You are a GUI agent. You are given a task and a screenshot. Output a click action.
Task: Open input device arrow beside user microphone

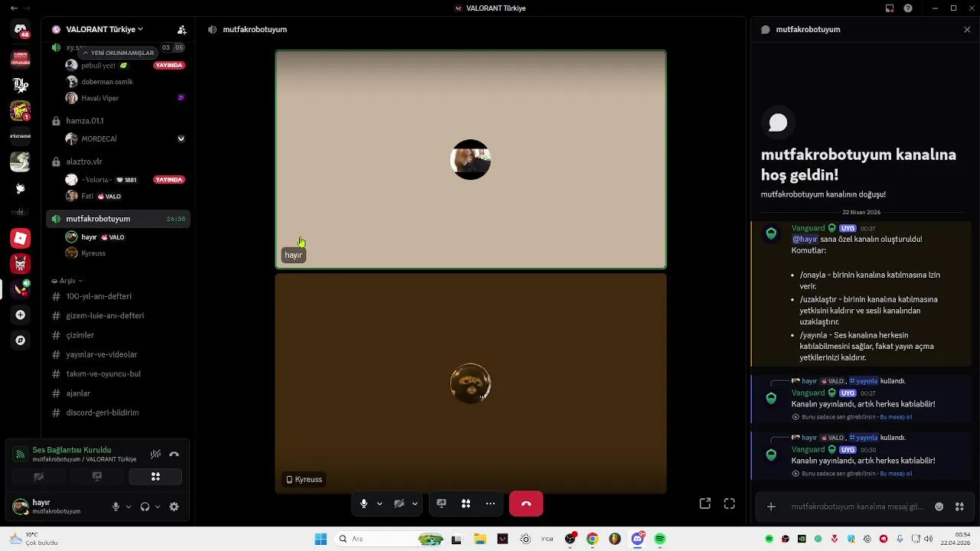tap(128, 507)
